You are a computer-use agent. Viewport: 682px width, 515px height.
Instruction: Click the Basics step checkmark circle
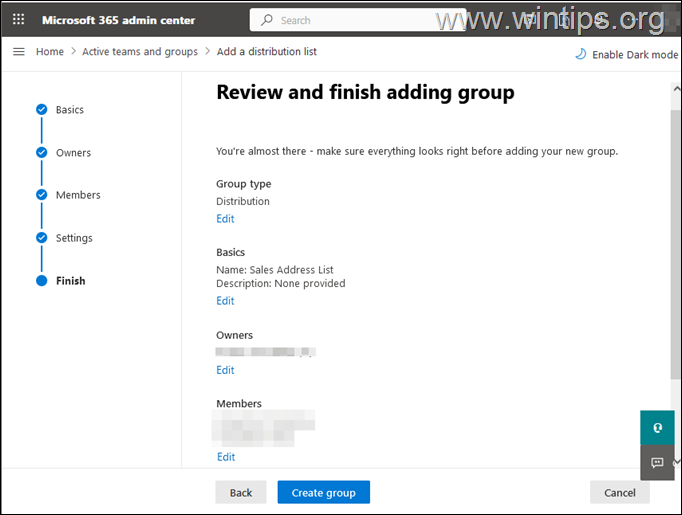coord(42,109)
